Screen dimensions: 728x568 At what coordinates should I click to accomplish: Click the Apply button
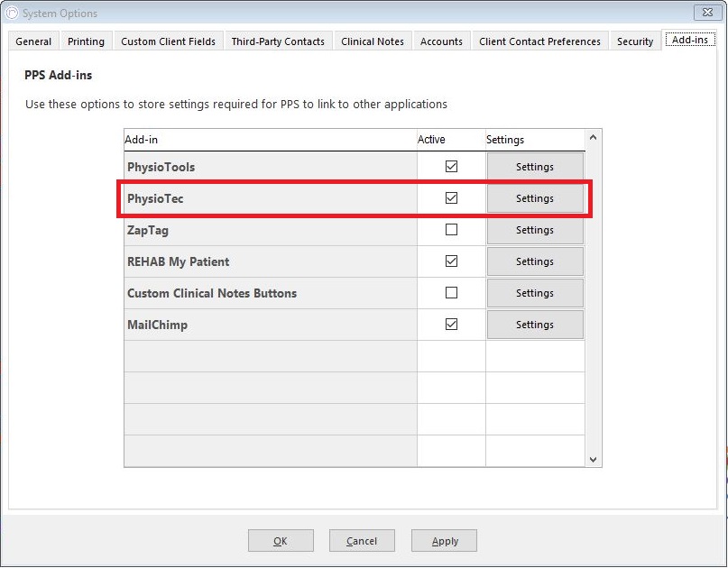tap(445, 541)
